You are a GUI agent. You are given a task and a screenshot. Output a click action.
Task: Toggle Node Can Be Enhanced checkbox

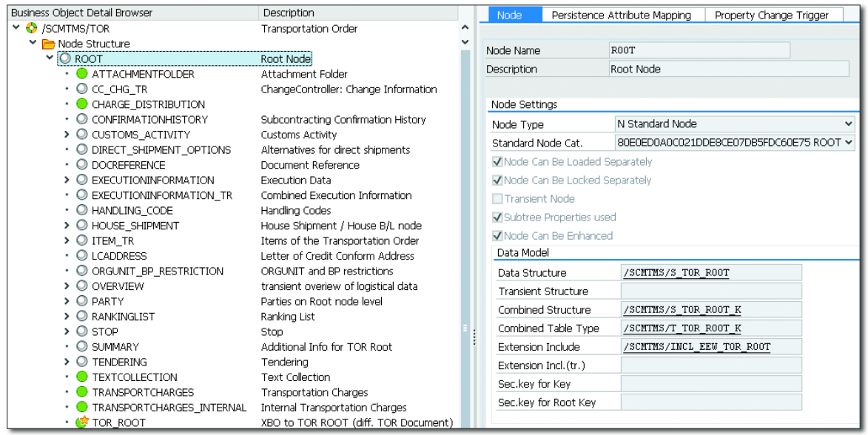498,236
